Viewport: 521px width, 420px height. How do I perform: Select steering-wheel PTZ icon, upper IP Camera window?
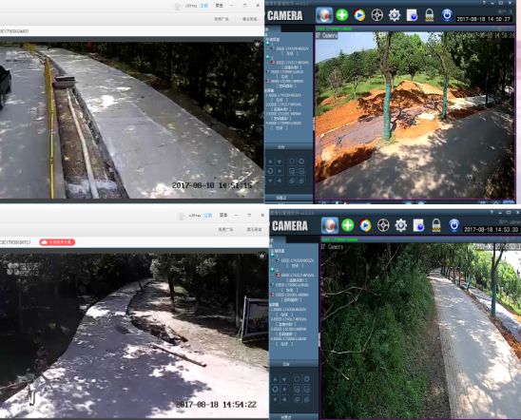[376, 15]
